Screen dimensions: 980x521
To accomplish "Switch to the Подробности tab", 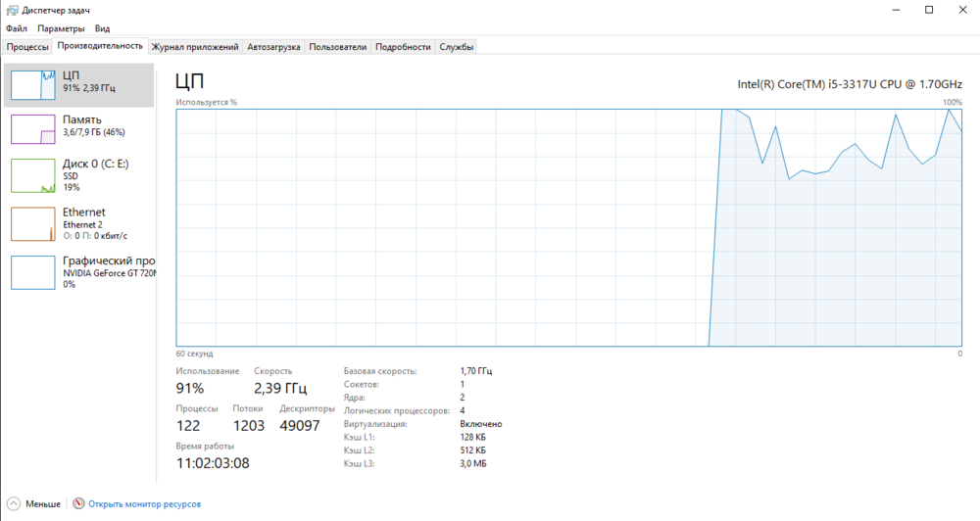I will pos(403,47).
